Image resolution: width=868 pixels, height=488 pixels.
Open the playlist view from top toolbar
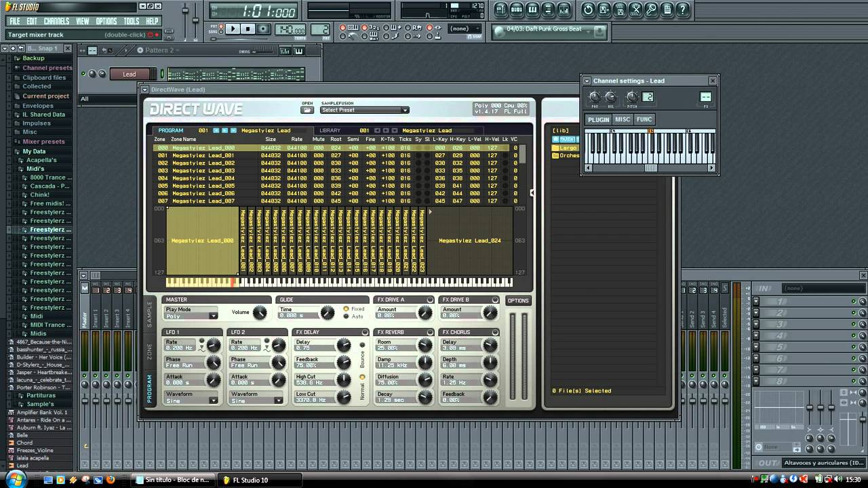coord(500,9)
